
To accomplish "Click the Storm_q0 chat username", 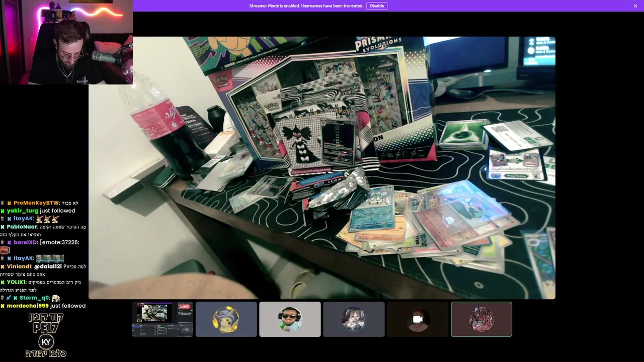I will (x=35, y=298).
